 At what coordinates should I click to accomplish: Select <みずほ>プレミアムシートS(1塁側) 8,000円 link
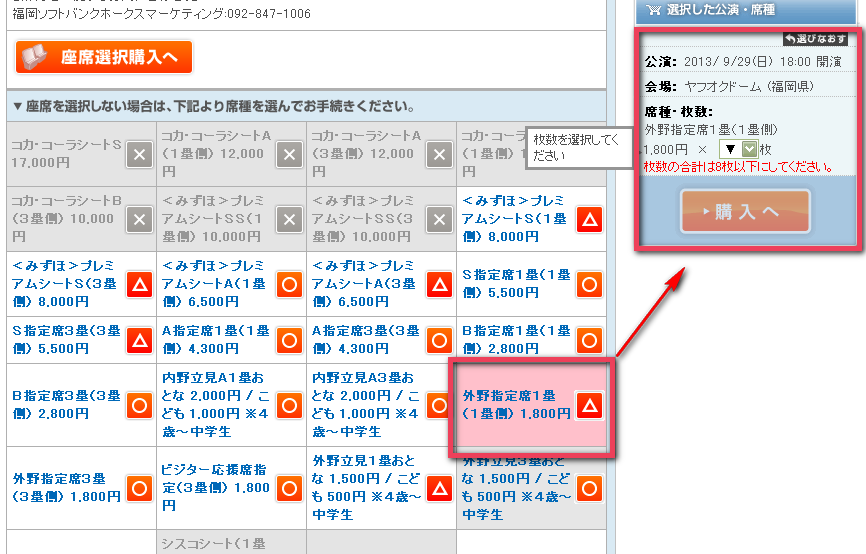pos(515,219)
